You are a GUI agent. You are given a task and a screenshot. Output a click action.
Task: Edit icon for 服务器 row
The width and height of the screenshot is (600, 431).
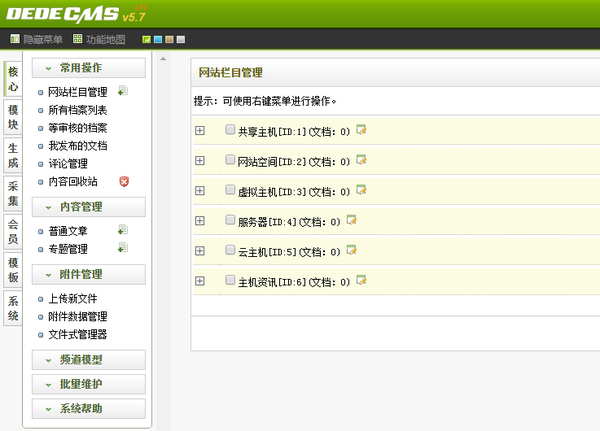pos(351,220)
